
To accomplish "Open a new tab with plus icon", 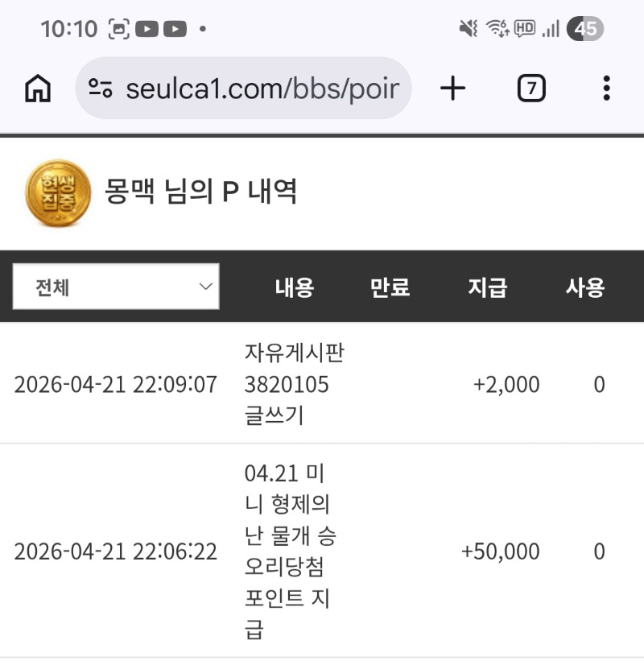I will 453,89.
